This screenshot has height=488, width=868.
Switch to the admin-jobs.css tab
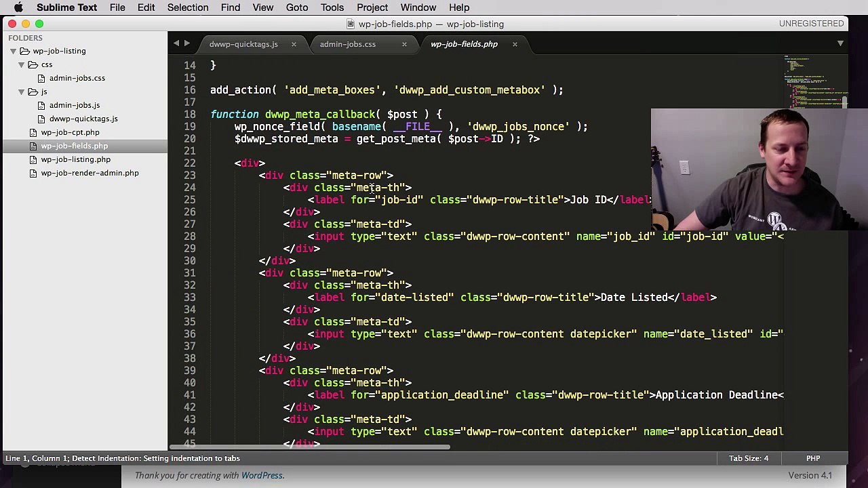347,44
